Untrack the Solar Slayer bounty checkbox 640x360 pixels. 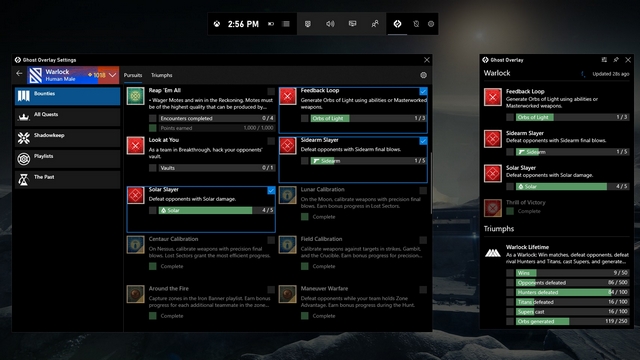point(271,190)
